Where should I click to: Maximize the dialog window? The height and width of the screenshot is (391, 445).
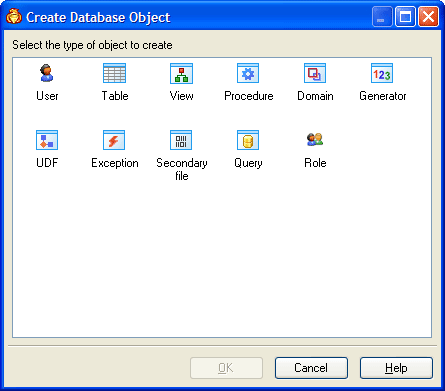405,17
